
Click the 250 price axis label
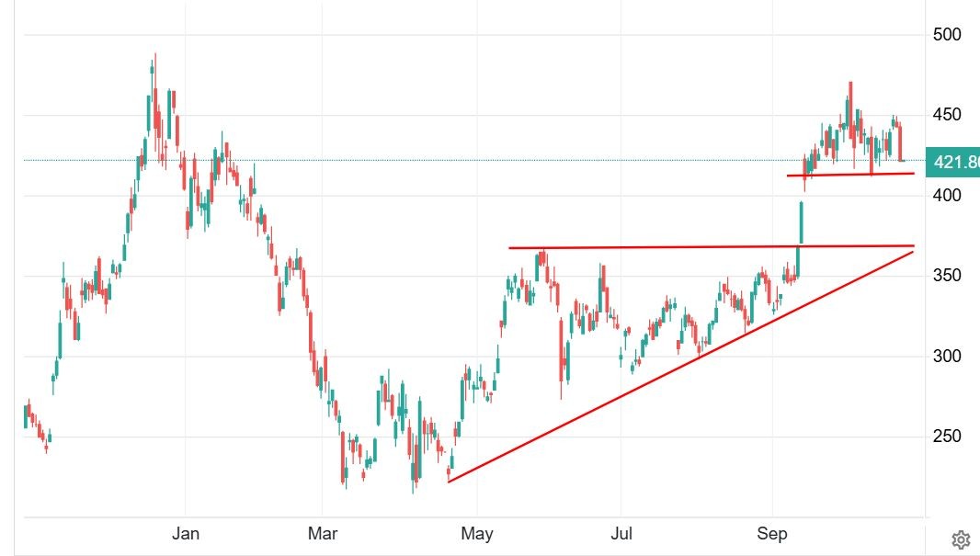(x=947, y=437)
